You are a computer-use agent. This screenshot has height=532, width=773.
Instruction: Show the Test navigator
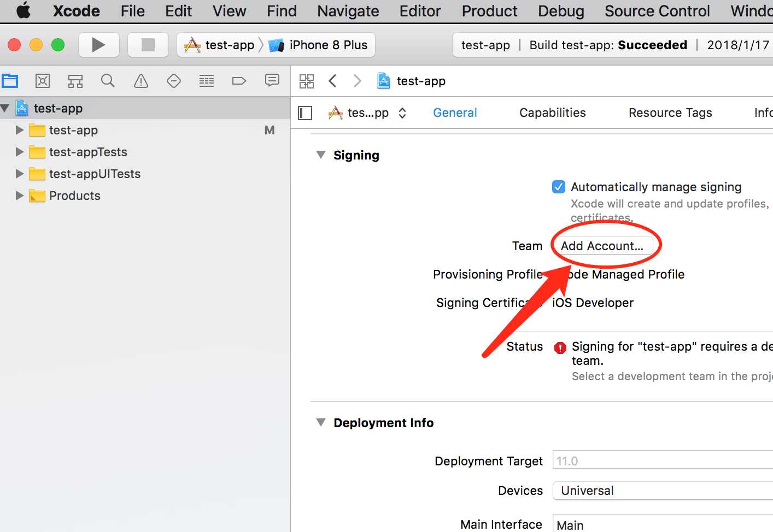174,81
